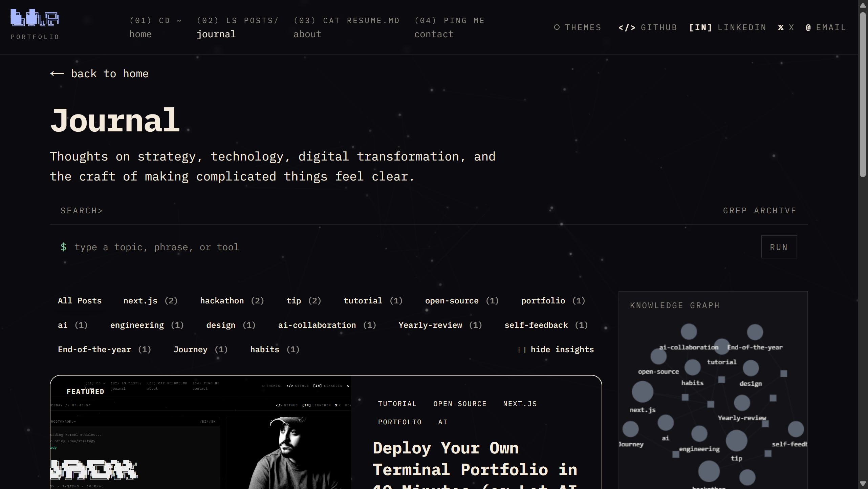This screenshot has height=489, width=868.
Task: Select the All Posts filter
Action: [x=80, y=301]
